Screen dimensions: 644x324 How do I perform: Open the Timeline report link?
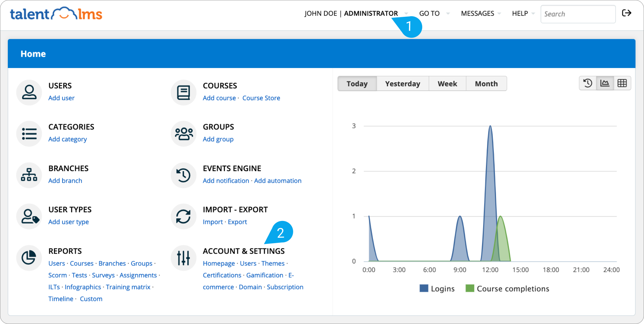[x=61, y=299]
